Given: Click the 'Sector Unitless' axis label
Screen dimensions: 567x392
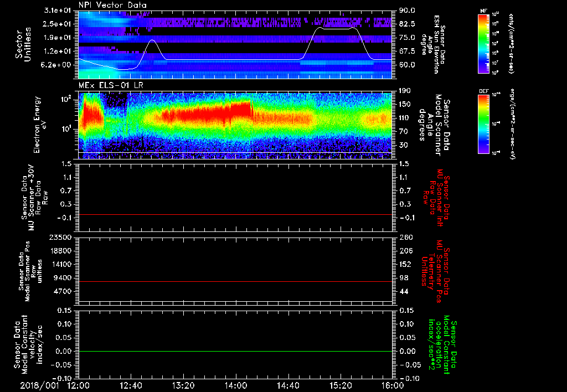Looking at the screenshot, I should click(23, 44).
